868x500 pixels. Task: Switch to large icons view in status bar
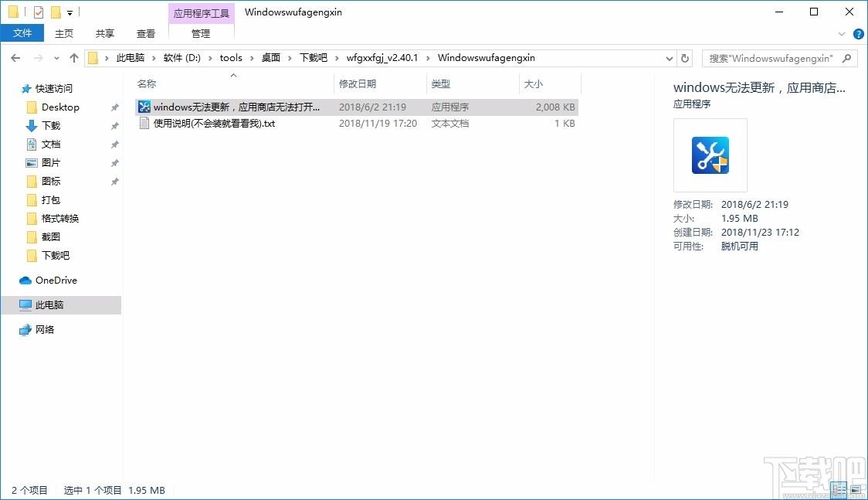coord(856,489)
